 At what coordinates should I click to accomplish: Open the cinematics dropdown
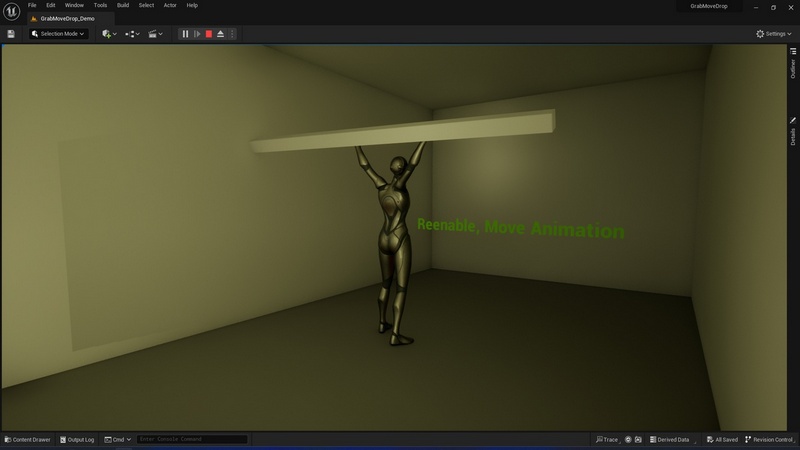point(156,34)
